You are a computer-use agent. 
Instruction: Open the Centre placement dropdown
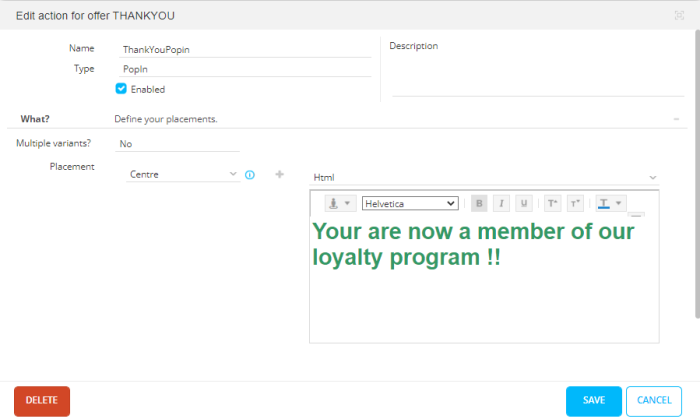(184, 175)
